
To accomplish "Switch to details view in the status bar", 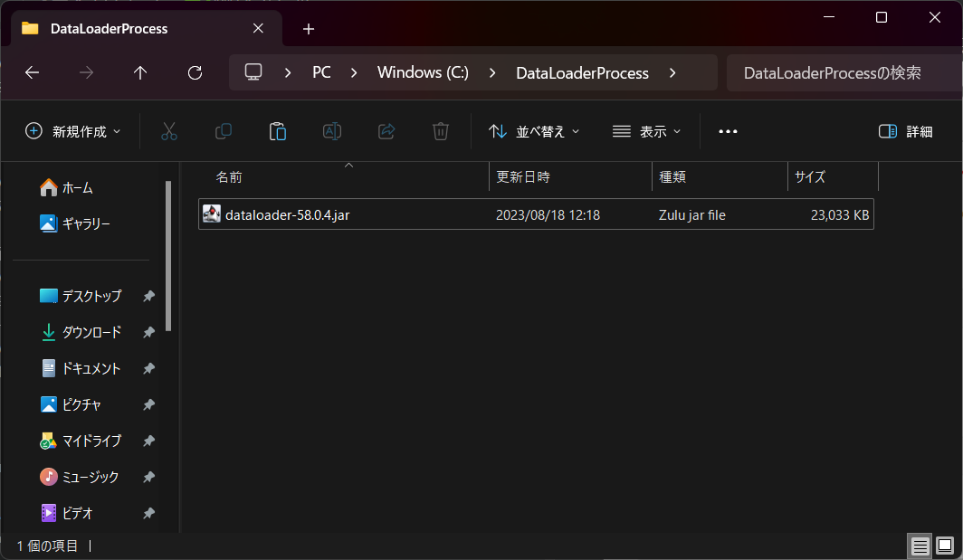I will coord(920,546).
